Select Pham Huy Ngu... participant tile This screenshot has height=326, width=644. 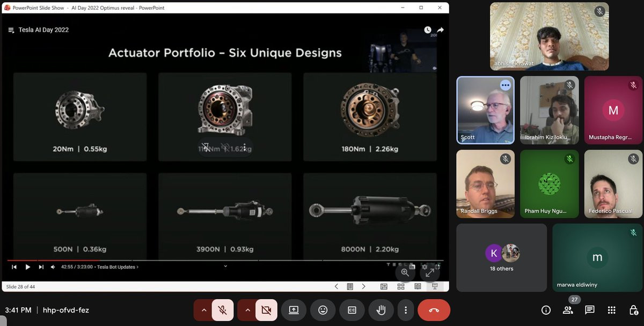click(549, 183)
